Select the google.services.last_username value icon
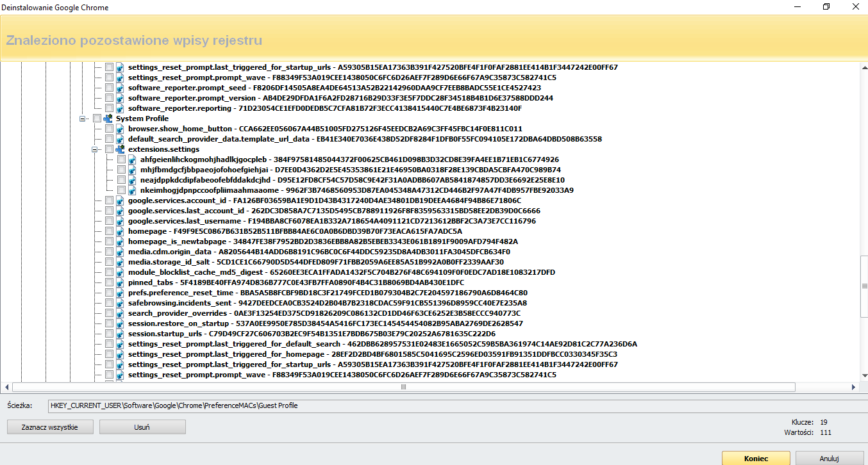Image resolution: width=868 pixels, height=465 pixels. [x=120, y=221]
